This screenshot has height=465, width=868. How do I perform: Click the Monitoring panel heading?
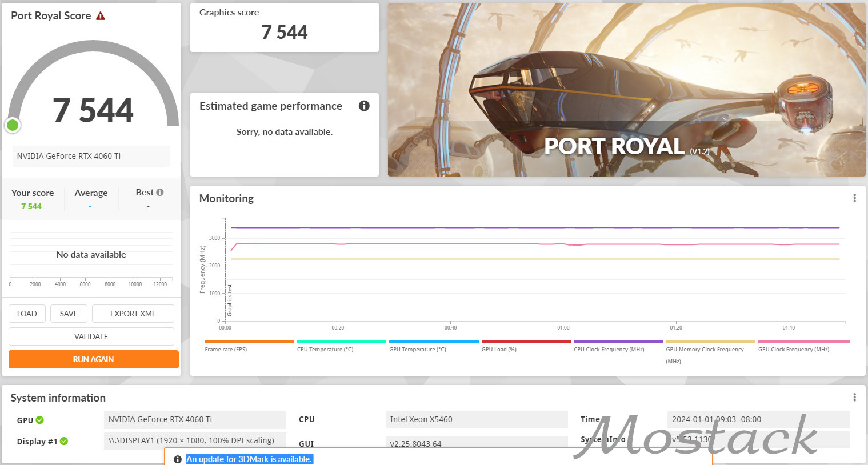tap(226, 198)
